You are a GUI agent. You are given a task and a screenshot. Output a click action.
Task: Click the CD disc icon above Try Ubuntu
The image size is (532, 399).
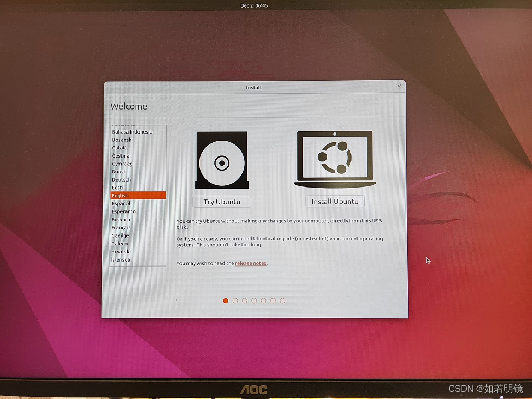coord(222,160)
